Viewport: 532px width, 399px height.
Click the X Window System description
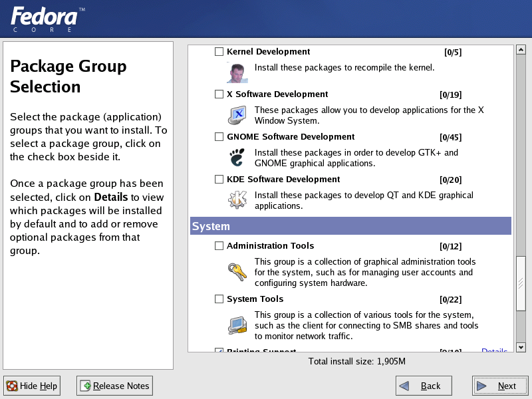point(369,115)
